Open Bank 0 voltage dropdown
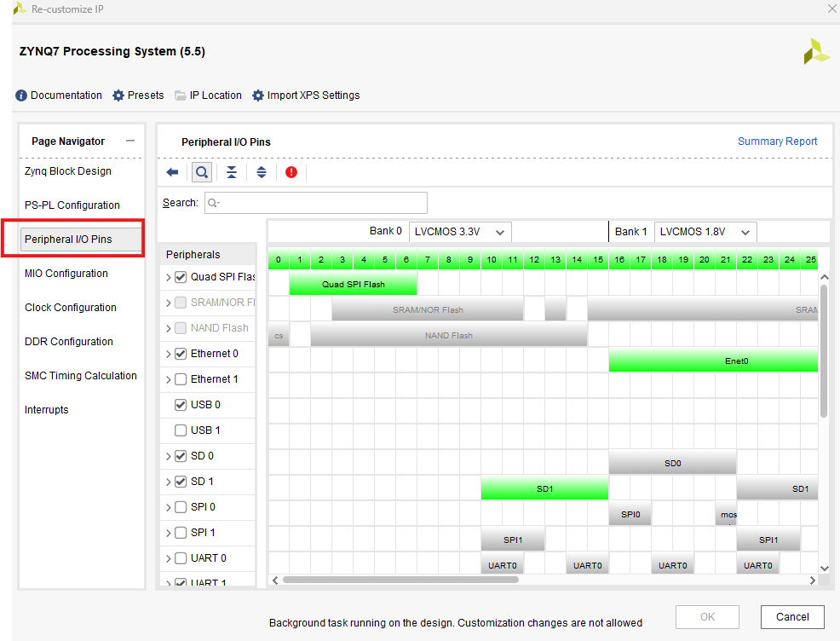This screenshot has height=641, width=840. pos(460,232)
